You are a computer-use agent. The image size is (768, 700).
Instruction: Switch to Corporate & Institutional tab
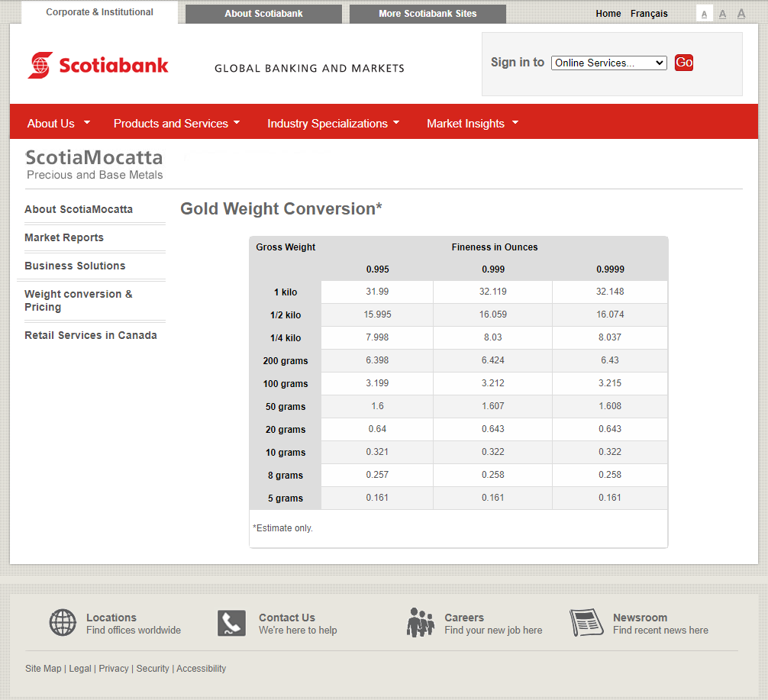click(99, 12)
